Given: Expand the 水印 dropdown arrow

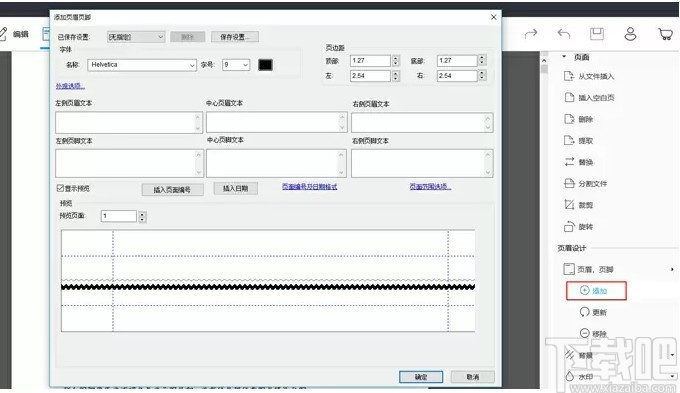Looking at the screenshot, I should [x=673, y=376].
